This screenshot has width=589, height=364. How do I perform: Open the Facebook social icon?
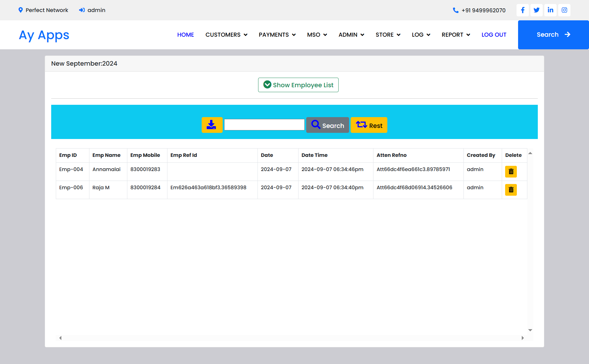522,10
